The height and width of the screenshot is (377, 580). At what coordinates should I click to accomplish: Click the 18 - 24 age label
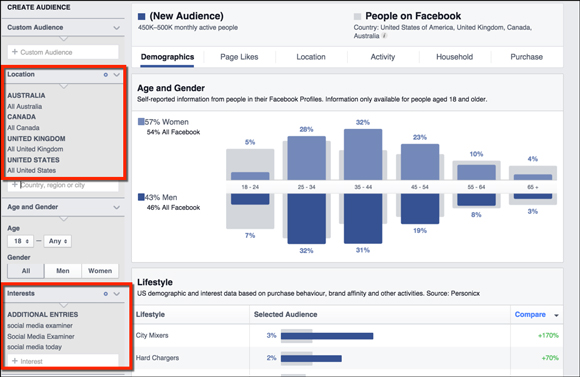[250, 187]
